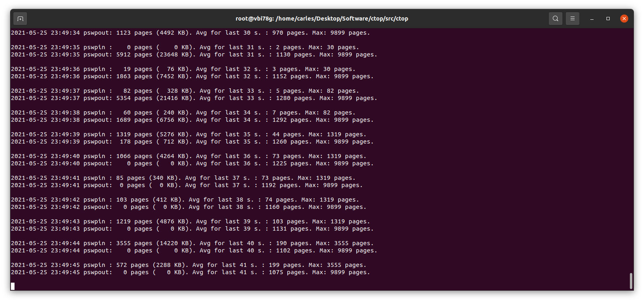Screen dimensions: 644x302
Task: Minimize the terminal window
Action: click(592, 19)
